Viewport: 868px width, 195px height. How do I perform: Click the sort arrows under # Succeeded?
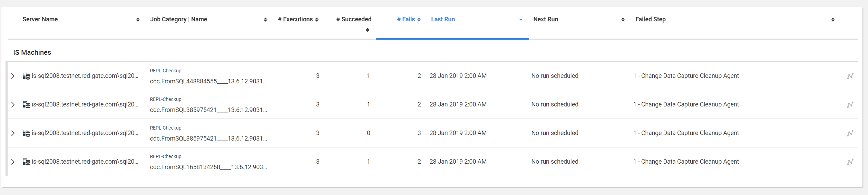[x=368, y=30]
